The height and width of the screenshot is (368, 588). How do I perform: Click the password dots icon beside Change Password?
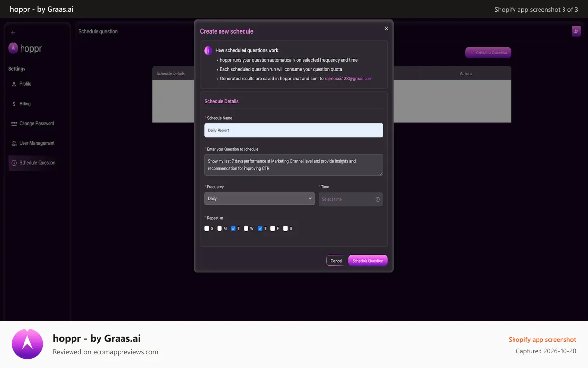14,124
